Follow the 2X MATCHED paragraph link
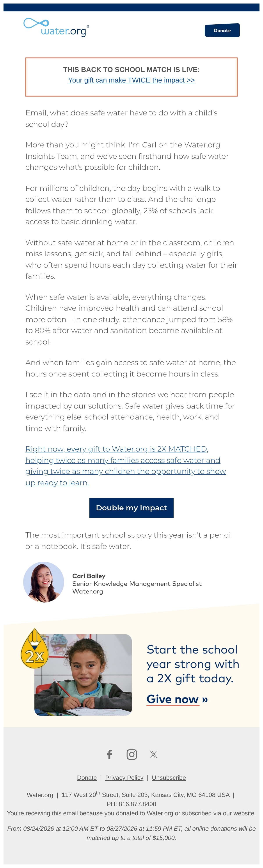This screenshot has height=868, width=263. point(126,465)
